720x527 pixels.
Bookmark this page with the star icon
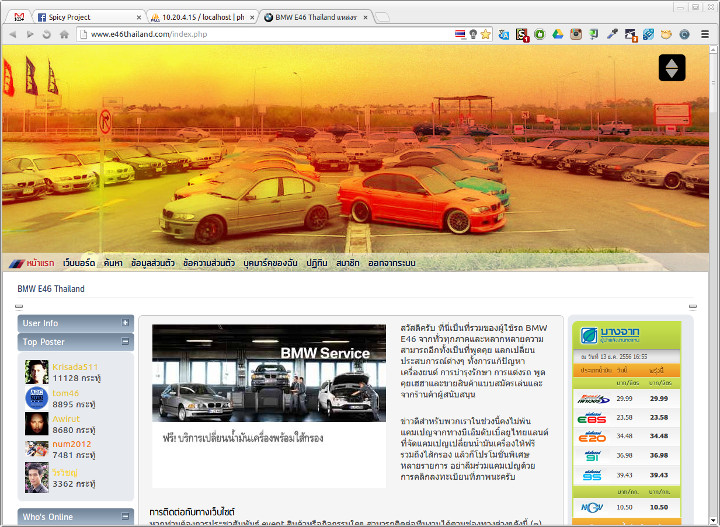pos(485,34)
